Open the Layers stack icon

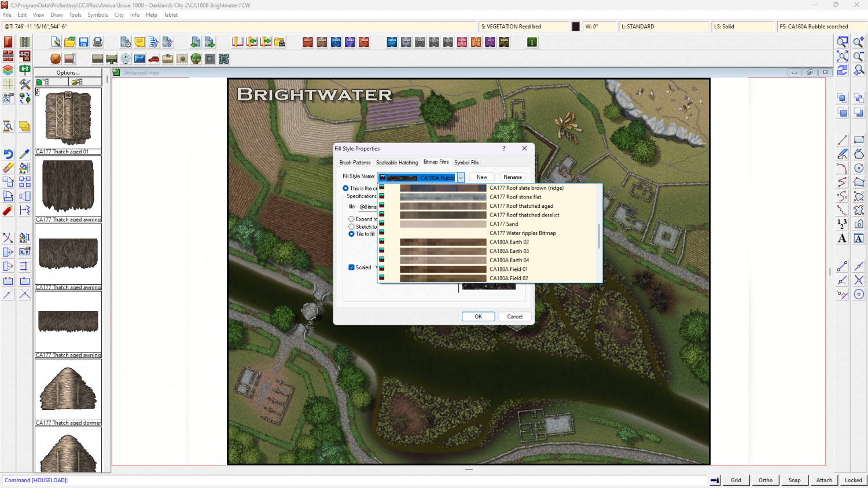tap(8, 70)
